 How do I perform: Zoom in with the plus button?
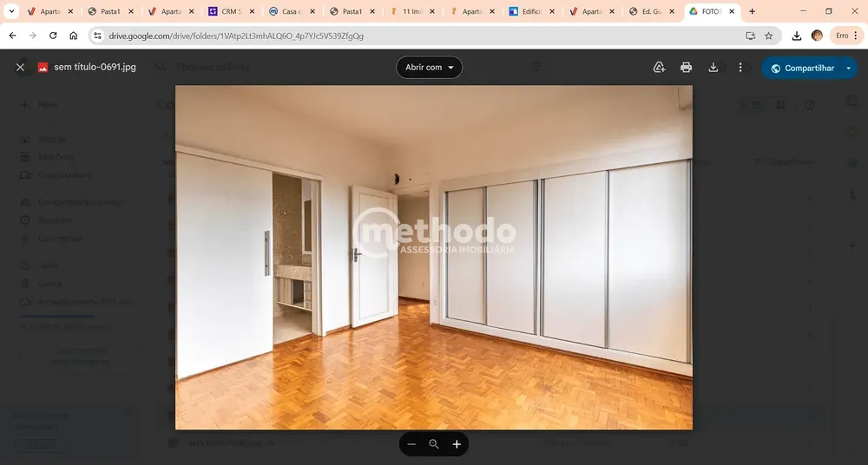pos(457,444)
